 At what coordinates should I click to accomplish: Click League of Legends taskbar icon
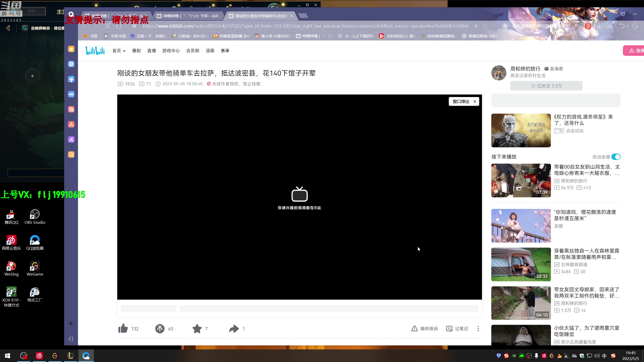[70, 356]
